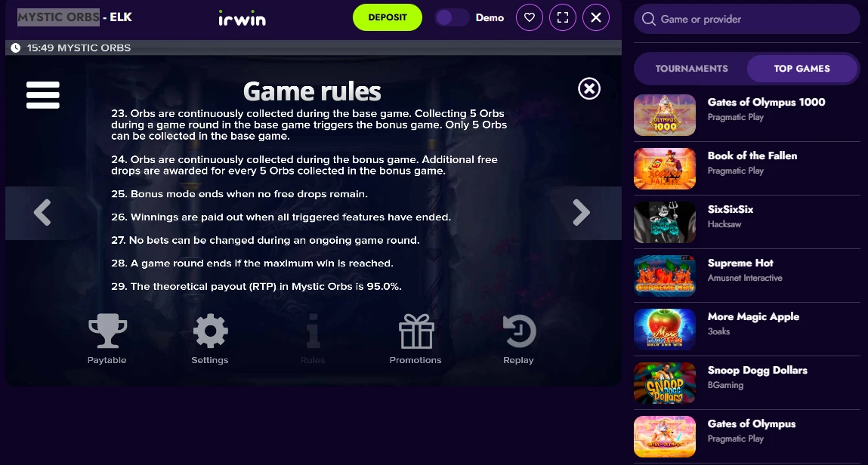Close the Game rules panel
Screen dimensions: 868x465
(x=589, y=88)
